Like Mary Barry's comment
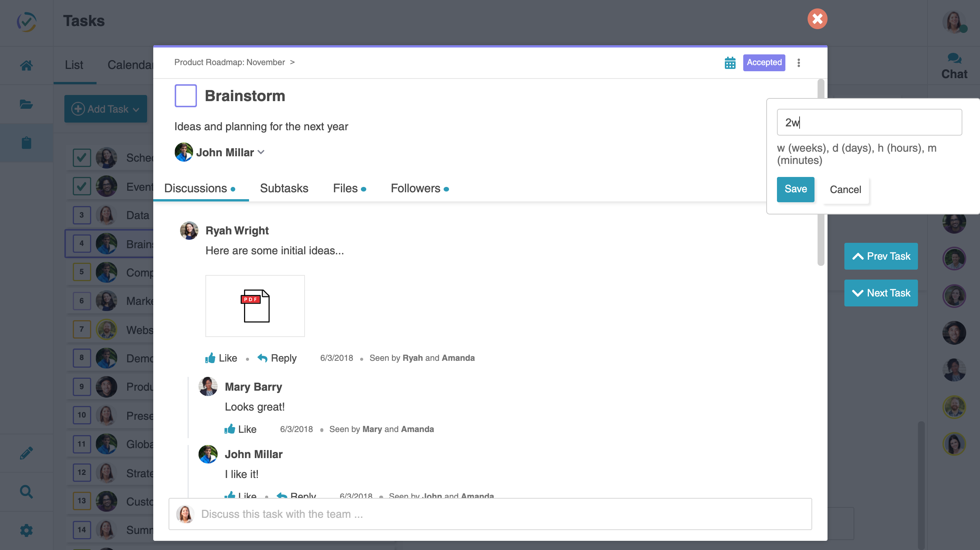 (240, 429)
